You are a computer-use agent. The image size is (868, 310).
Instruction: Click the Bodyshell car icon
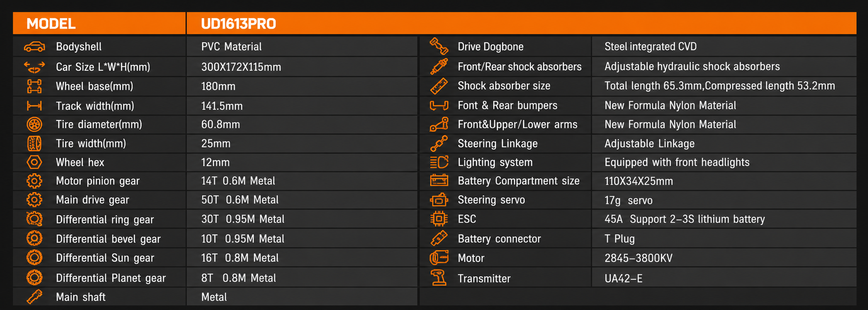coord(34,47)
